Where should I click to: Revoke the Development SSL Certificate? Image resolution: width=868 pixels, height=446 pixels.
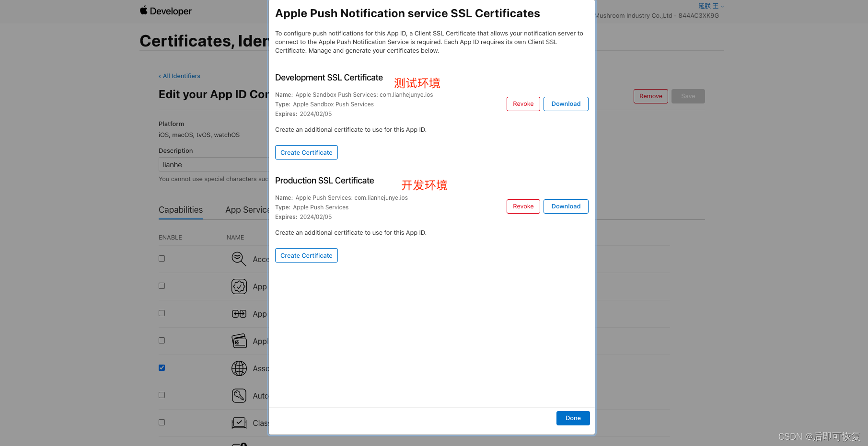[x=523, y=104]
